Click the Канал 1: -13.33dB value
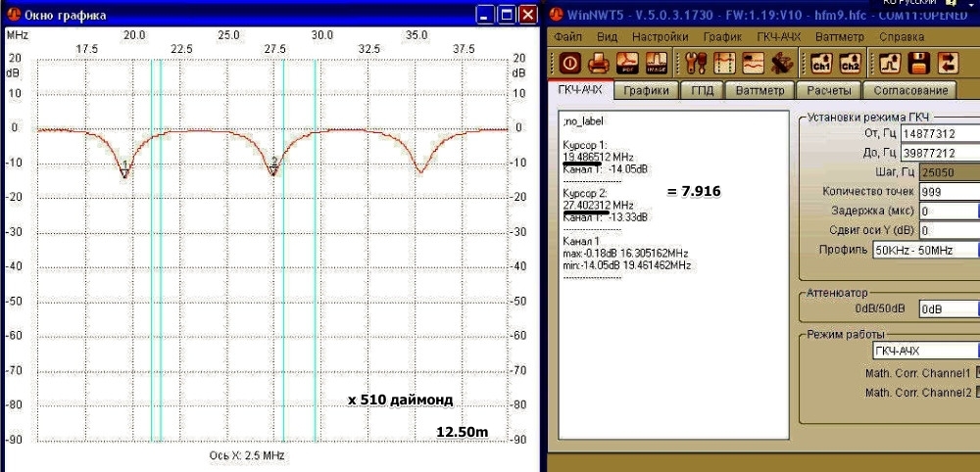980x472 pixels. click(x=605, y=217)
